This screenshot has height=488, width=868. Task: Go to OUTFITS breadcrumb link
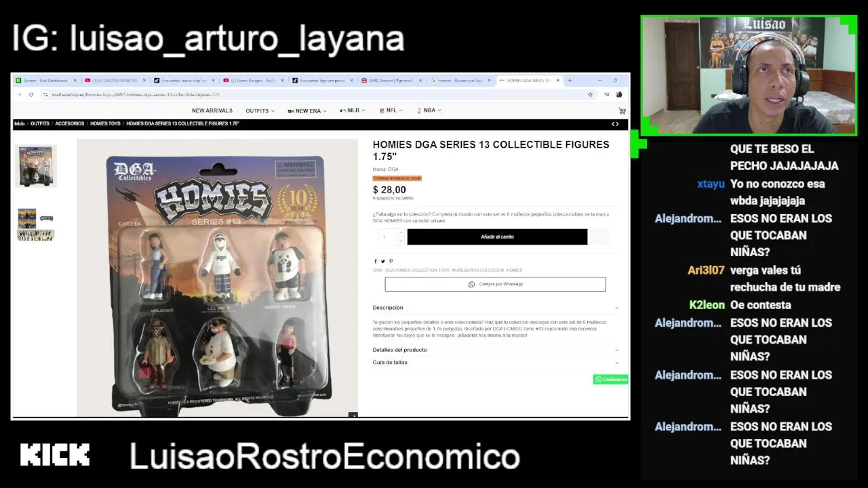tap(40, 123)
